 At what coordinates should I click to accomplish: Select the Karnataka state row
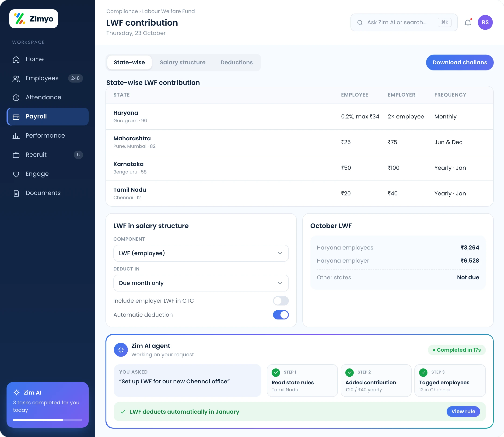tap(299, 168)
